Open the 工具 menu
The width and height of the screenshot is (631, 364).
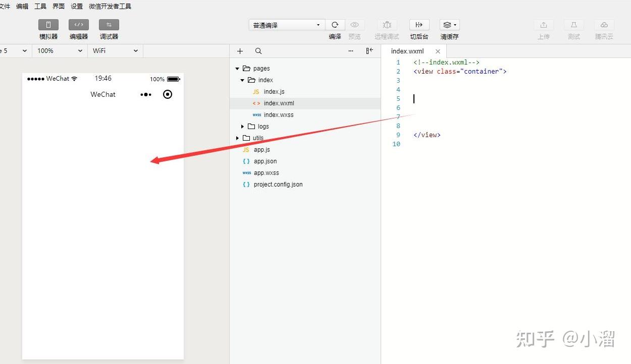coord(40,7)
